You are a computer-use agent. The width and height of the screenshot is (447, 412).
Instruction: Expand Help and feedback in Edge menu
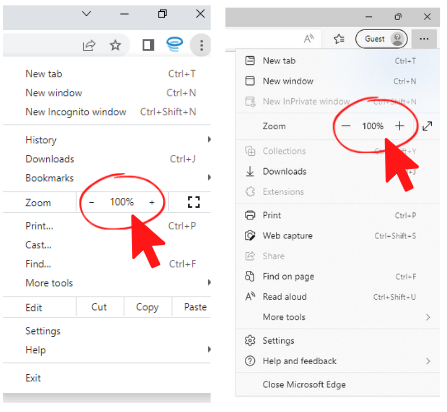[x=338, y=361]
